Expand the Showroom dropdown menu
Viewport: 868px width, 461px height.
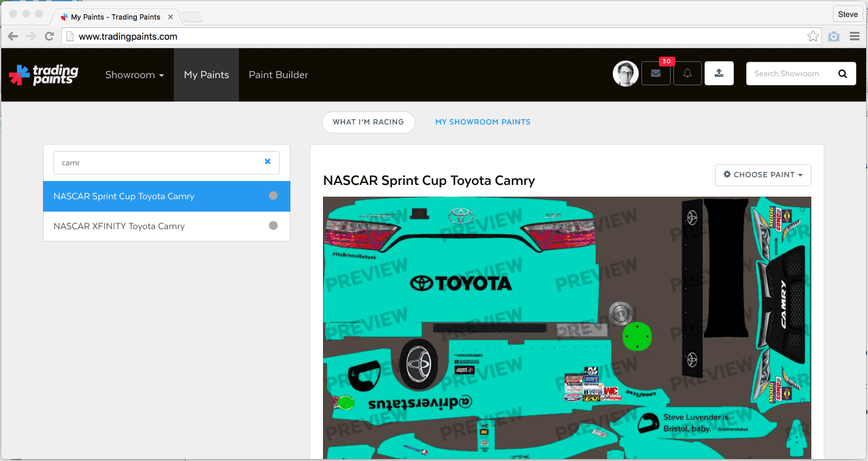135,75
